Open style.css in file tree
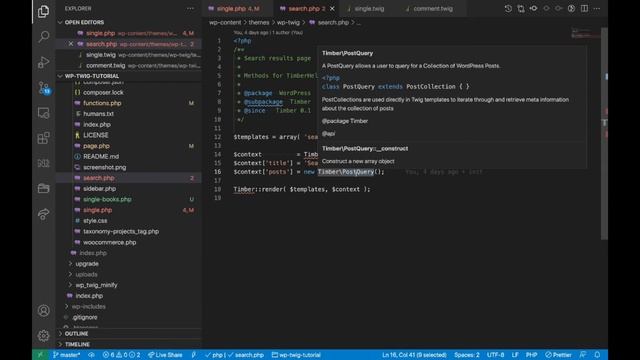The width and height of the screenshot is (640, 360). click(x=95, y=220)
